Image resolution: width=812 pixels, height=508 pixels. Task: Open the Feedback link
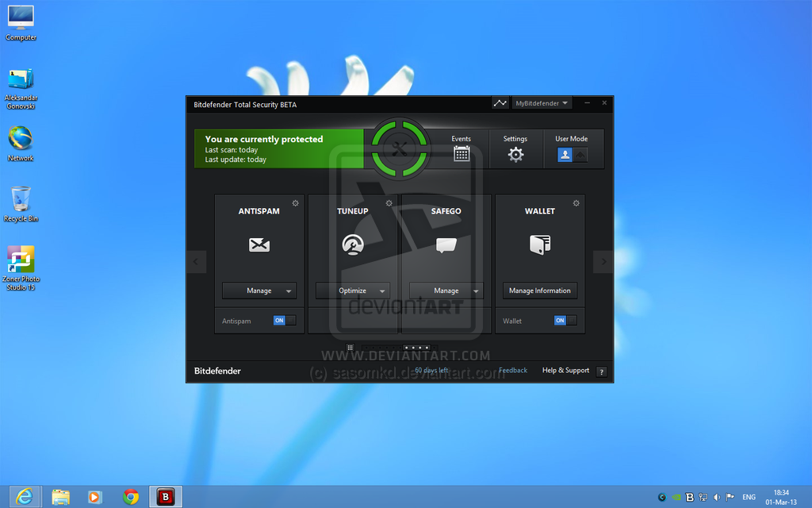tap(513, 370)
